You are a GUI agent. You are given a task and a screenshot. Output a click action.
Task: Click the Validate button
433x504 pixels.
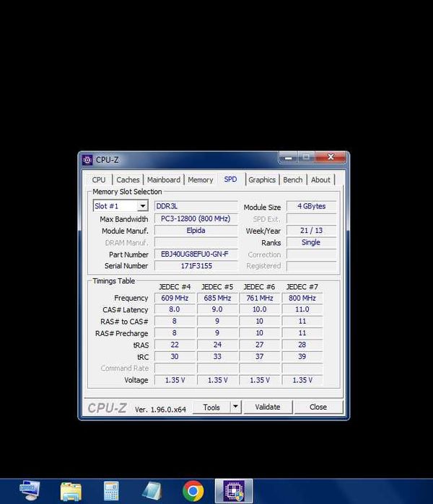[268, 407]
